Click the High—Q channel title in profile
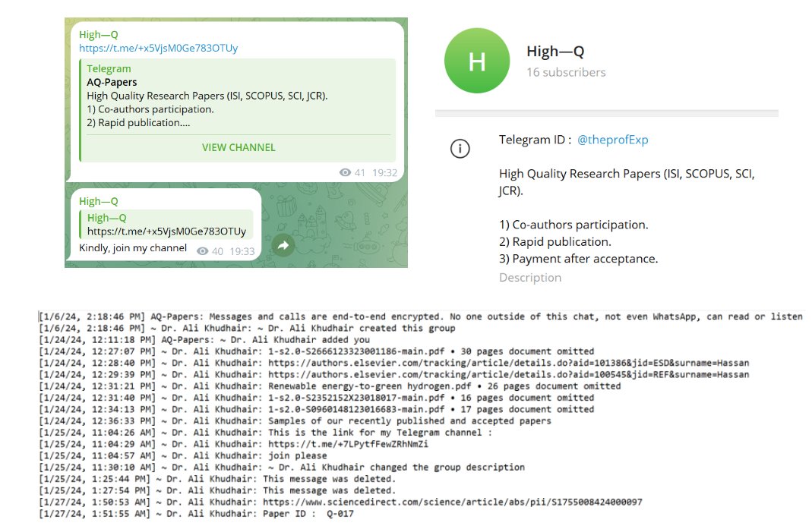Image resolution: width=812 pixels, height=526 pixels. tap(555, 52)
